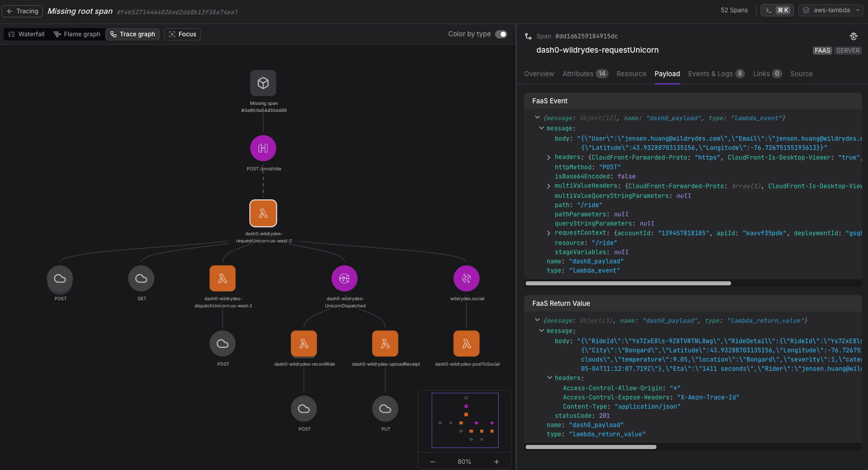This screenshot has width=868, height=470.
Task: Collapse the return value message node
Action: (542, 330)
